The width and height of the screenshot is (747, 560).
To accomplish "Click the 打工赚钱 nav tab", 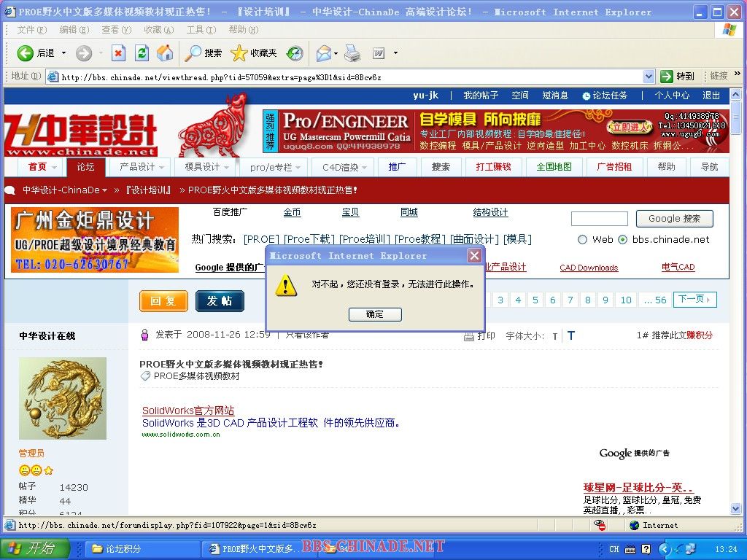I will coord(492,167).
